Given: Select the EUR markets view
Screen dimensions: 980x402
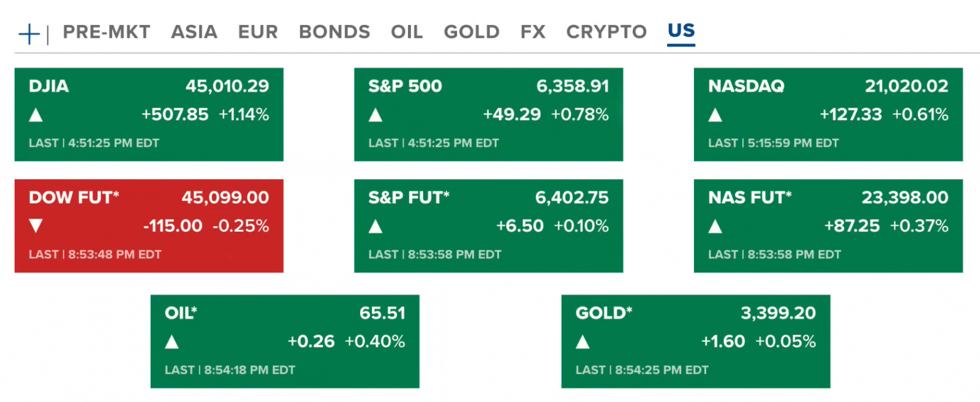Looking at the screenshot, I should pos(258,32).
